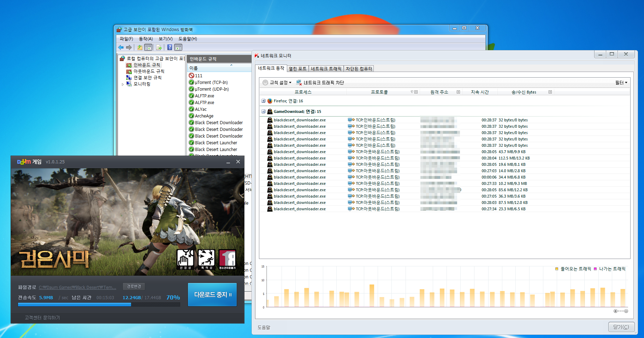Click the 경로변경 button

coord(134,286)
